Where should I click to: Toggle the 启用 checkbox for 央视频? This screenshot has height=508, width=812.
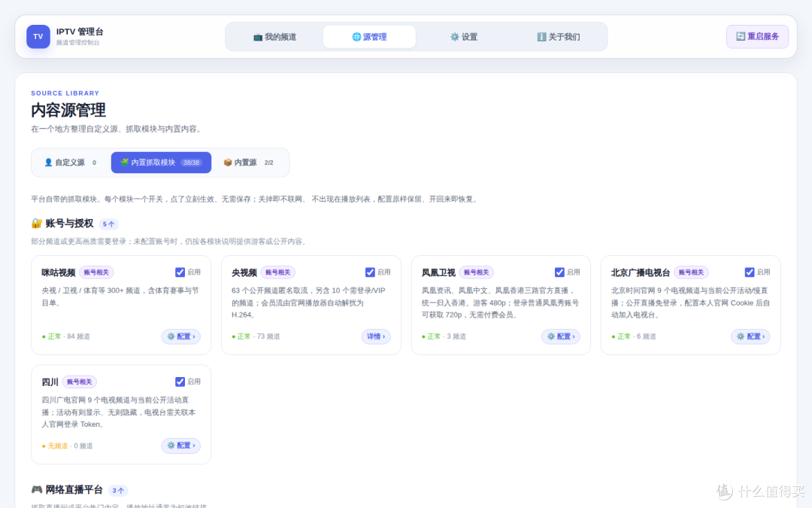(x=370, y=272)
